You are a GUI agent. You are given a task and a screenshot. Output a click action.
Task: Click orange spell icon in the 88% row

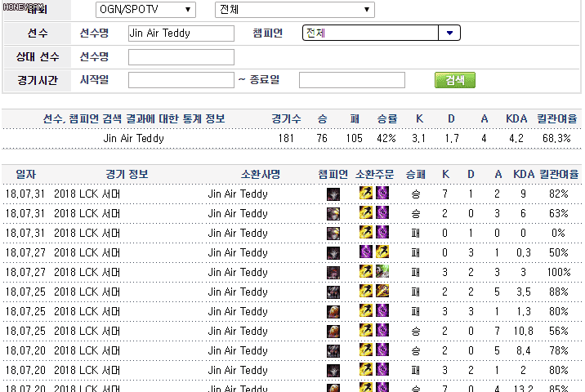pos(382,291)
